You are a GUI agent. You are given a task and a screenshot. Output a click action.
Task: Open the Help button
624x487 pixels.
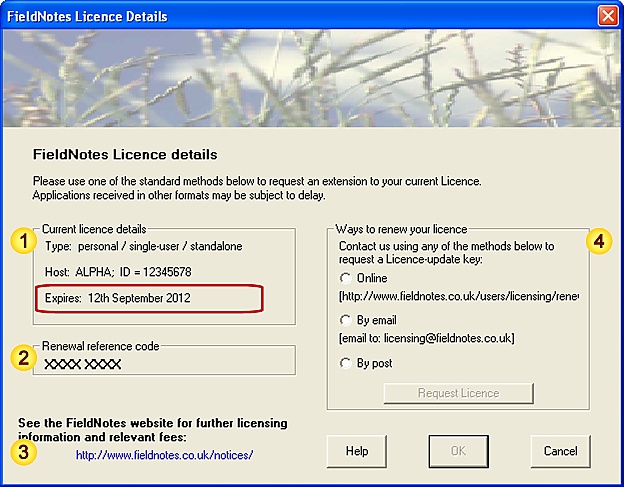tap(357, 451)
